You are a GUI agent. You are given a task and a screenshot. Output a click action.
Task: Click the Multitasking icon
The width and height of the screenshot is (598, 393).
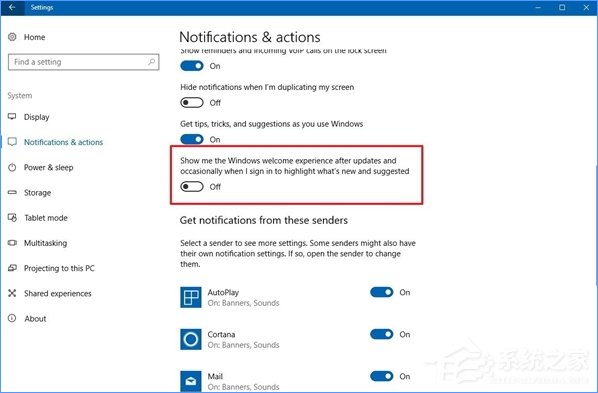[12, 243]
